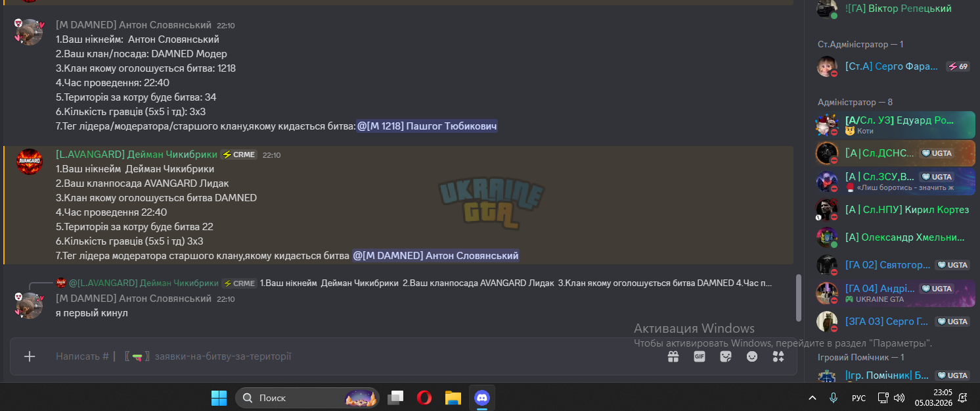The height and width of the screenshot is (411, 980).
Task: Click the 'Ігровий Помічник — 1' group header
Action: point(861,357)
